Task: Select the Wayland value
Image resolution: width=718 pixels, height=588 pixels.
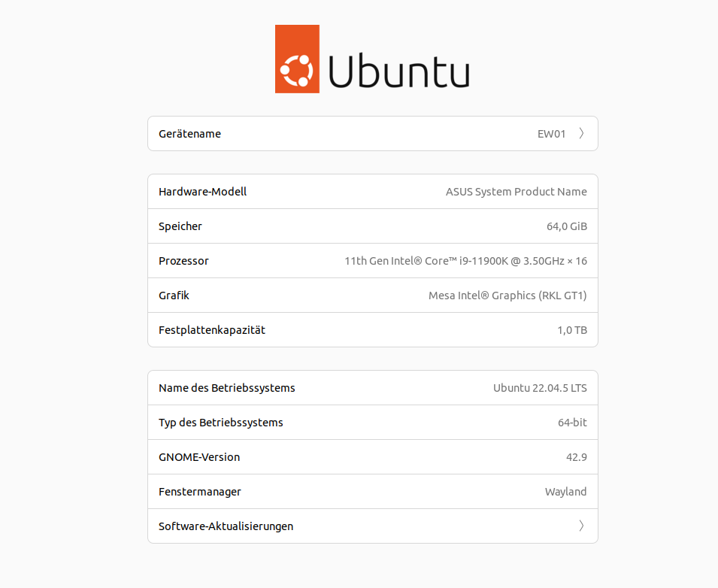Action: [565, 492]
